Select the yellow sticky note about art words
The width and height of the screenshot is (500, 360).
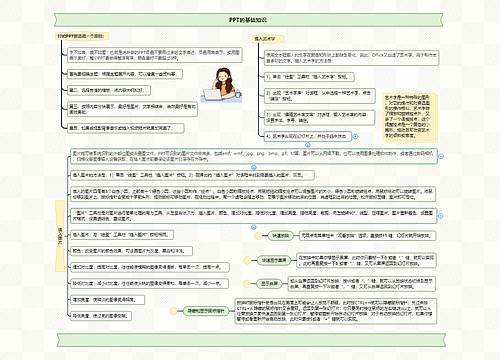pos(410,117)
